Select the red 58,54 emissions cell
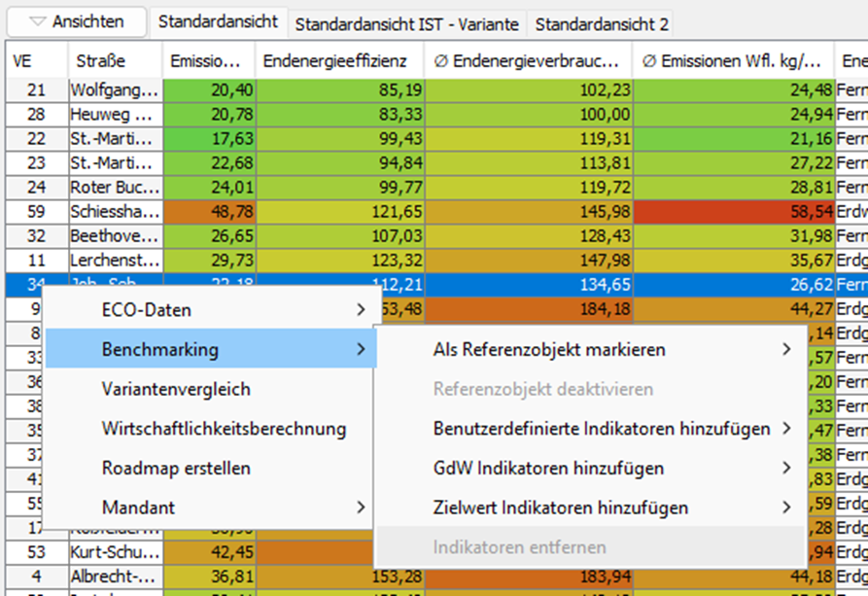 (x=733, y=212)
